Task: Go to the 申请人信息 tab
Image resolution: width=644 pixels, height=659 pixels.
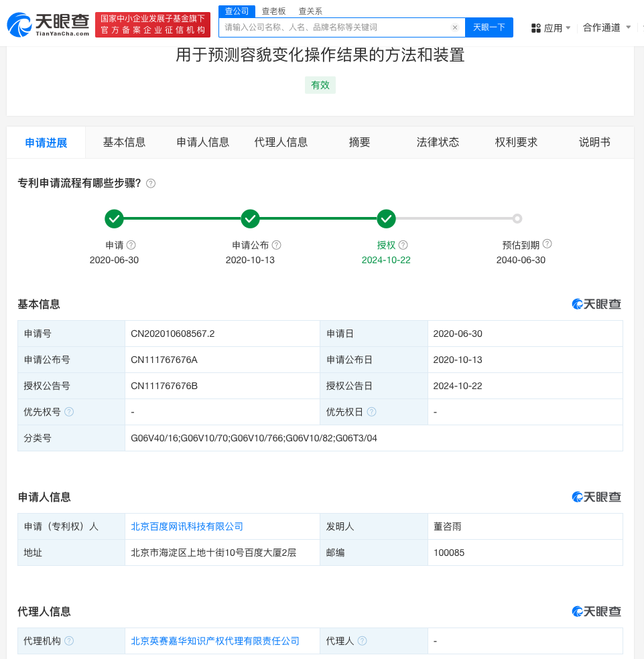Action: pyautogui.click(x=203, y=142)
